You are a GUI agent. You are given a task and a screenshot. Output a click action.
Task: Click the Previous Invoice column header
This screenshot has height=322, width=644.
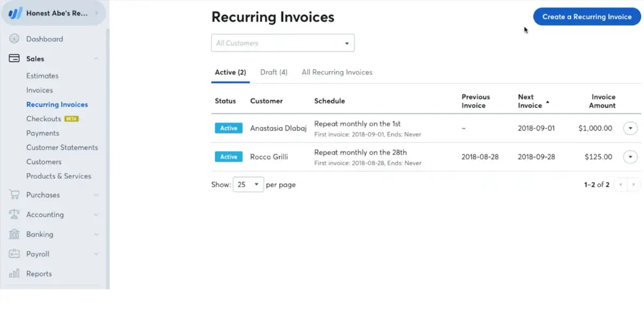click(x=476, y=101)
